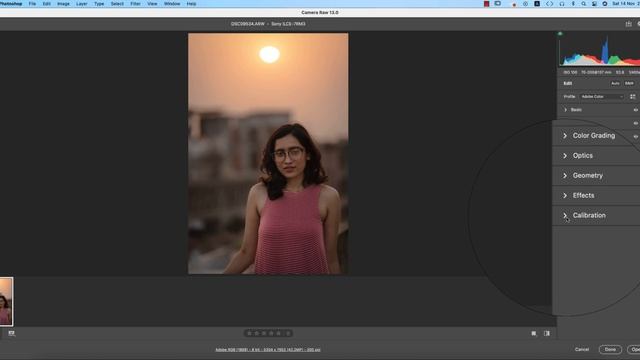Click the red recording icon in menu bar
The width and height of the screenshot is (640, 360).
[x=487, y=4]
